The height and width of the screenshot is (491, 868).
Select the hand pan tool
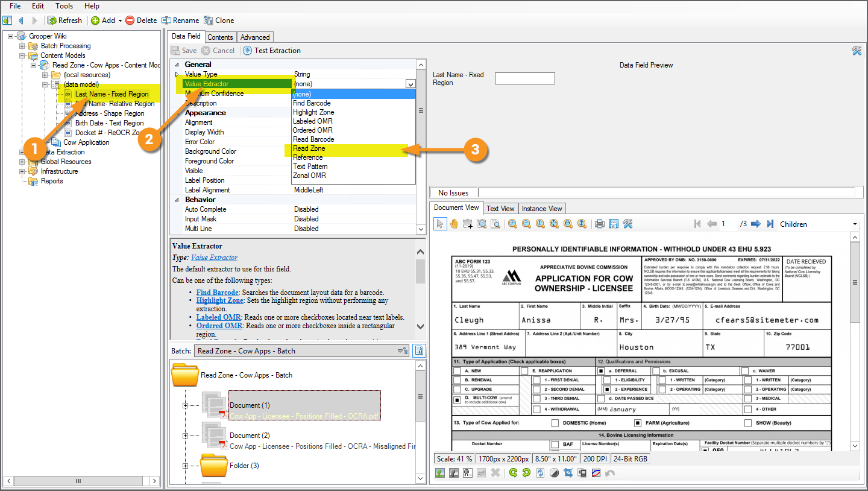[x=453, y=224]
